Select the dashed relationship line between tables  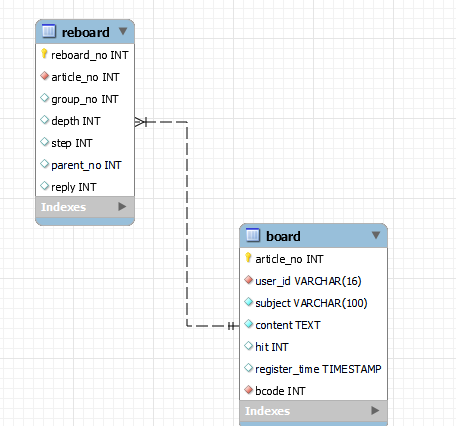pos(187,223)
